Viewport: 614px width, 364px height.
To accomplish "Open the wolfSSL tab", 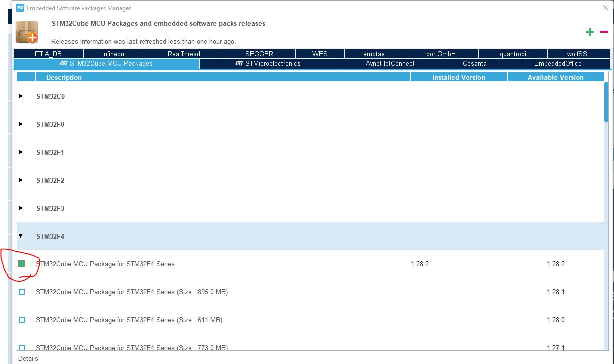I will tap(579, 54).
